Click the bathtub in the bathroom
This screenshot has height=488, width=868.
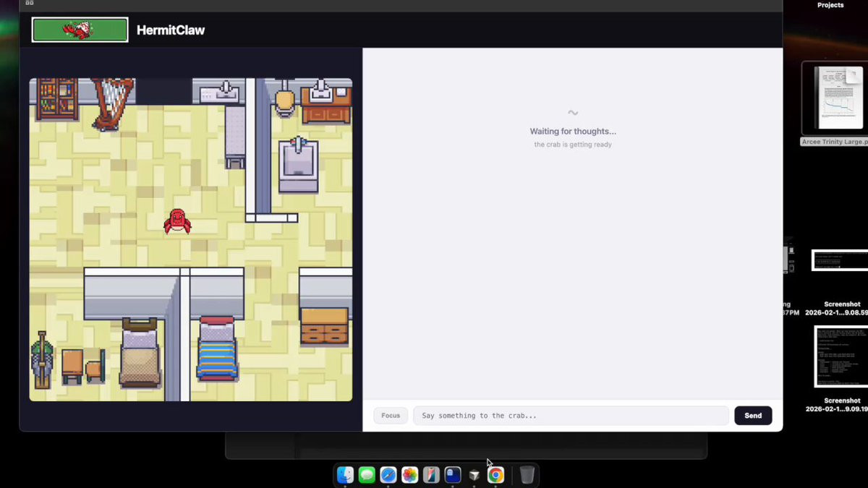[299, 165]
